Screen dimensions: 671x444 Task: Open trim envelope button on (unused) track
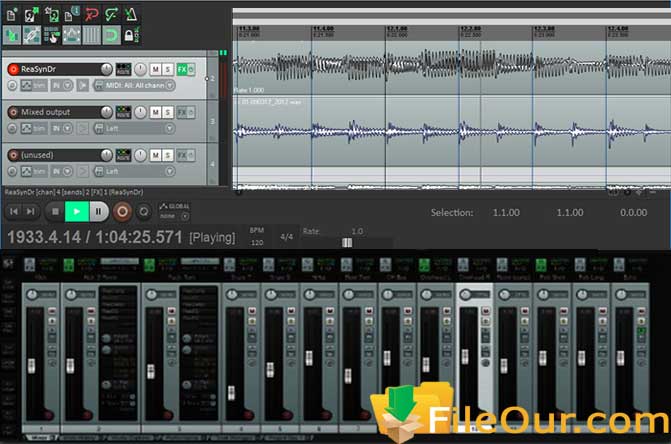pos(33,172)
